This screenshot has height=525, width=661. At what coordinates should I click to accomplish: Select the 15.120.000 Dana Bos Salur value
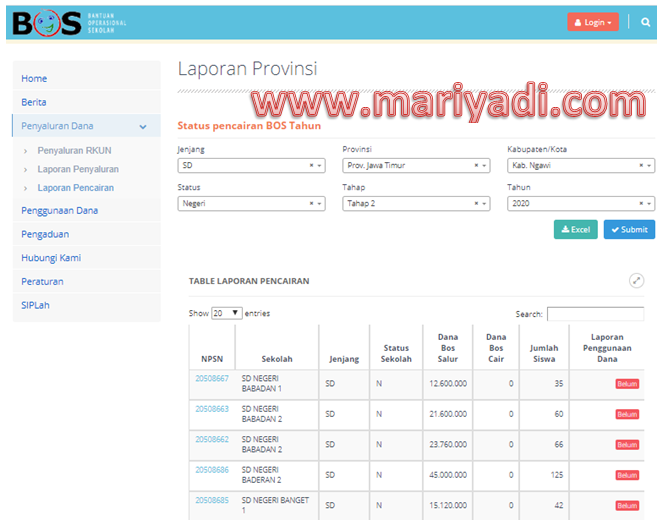[448, 505]
